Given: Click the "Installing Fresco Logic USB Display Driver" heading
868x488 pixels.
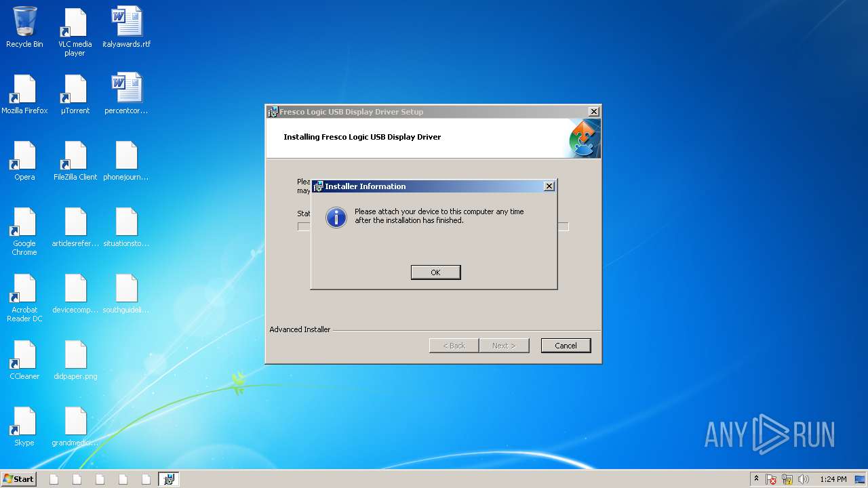Looking at the screenshot, I should pos(362,137).
